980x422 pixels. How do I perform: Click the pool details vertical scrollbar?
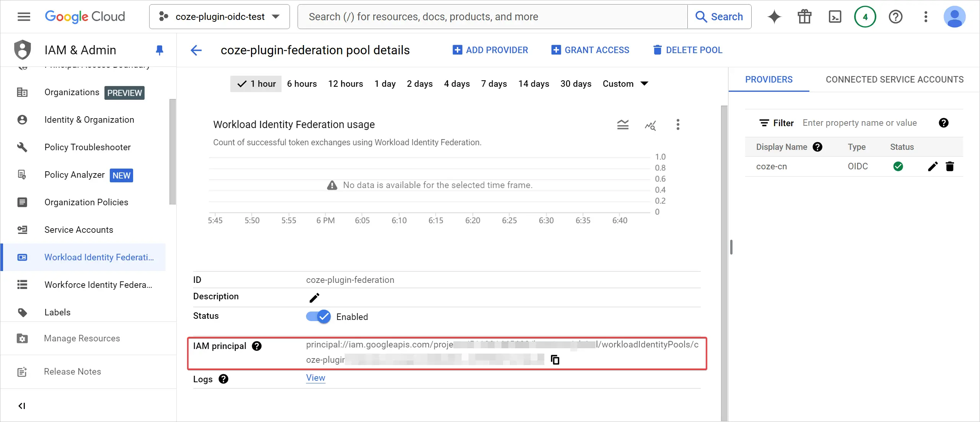click(724, 263)
